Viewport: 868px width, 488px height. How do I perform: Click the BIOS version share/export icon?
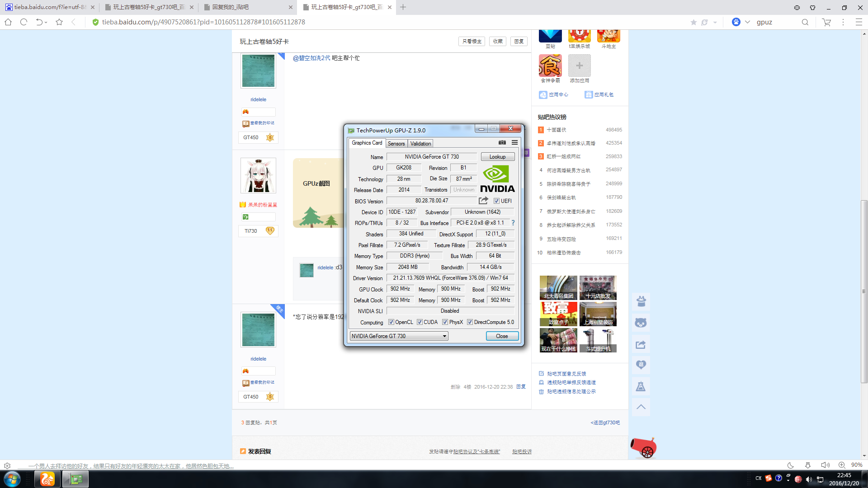pos(483,201)
